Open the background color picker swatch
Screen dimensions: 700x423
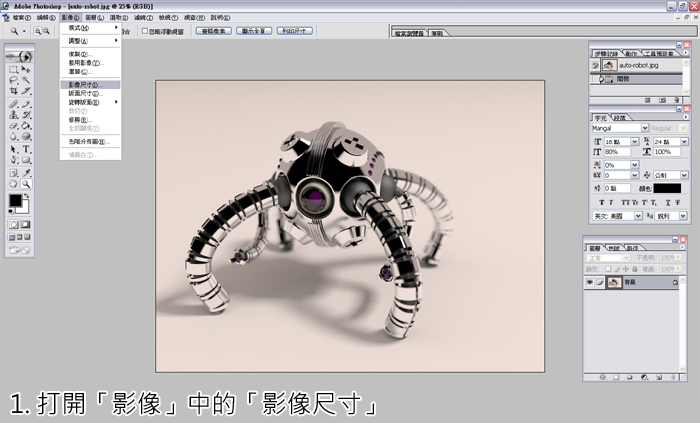(x=25, y=209)
